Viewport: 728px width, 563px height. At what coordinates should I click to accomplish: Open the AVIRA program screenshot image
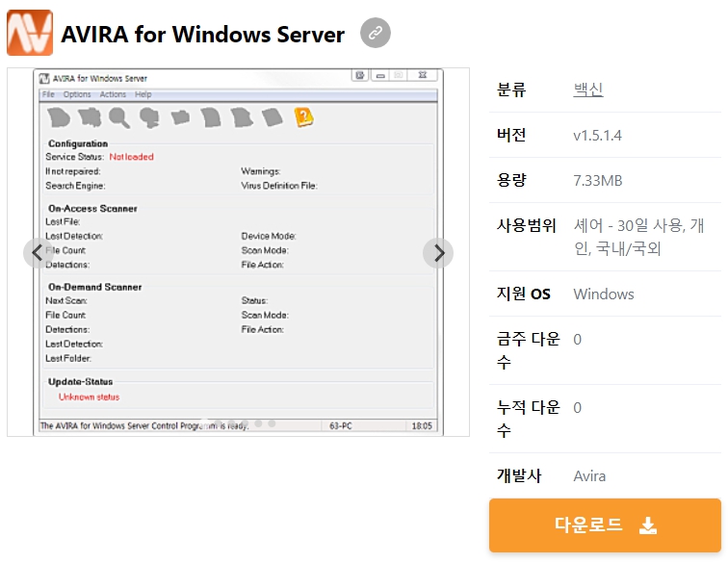coord(238,252)
